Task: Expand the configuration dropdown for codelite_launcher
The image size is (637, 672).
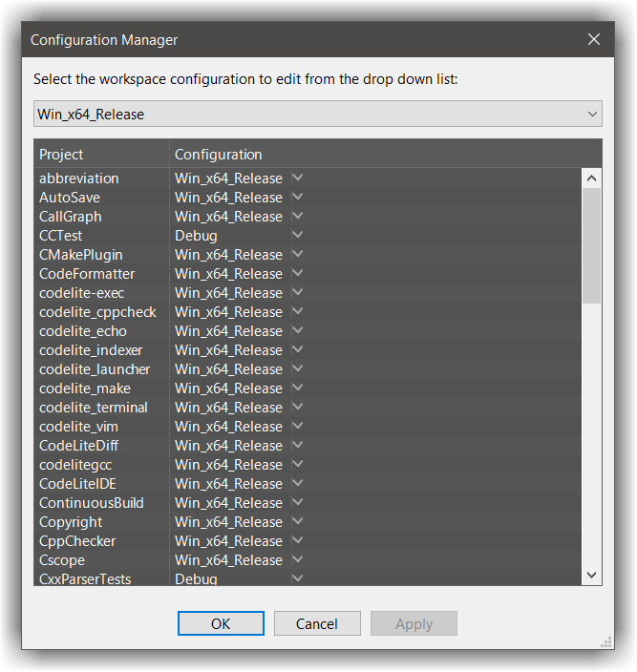Action: click(x=298, y=368)
